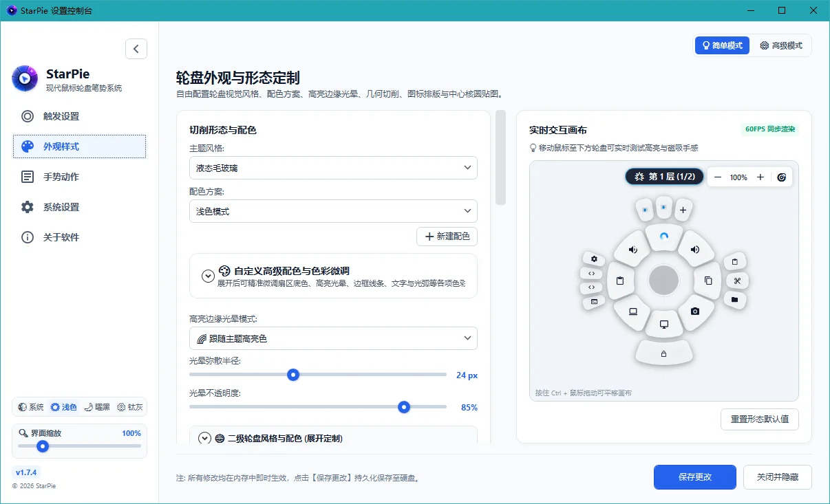Open 外观样式 page

79,146
